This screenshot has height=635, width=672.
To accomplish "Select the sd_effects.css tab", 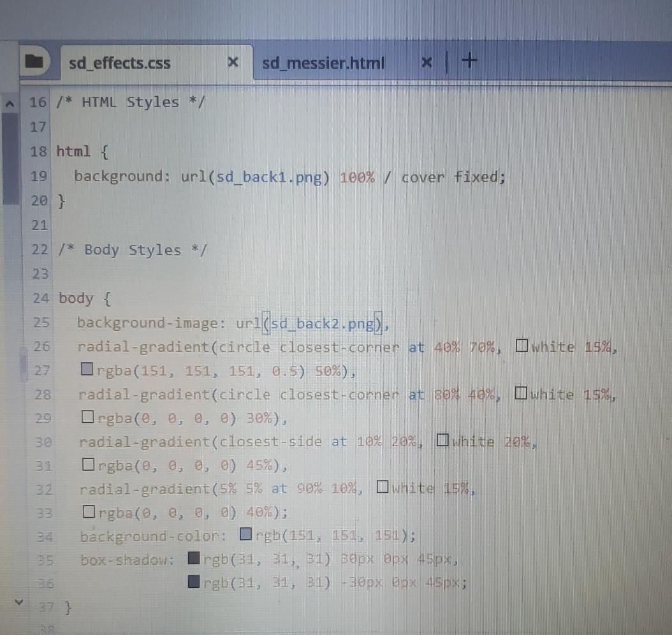I will pos(119,62).
